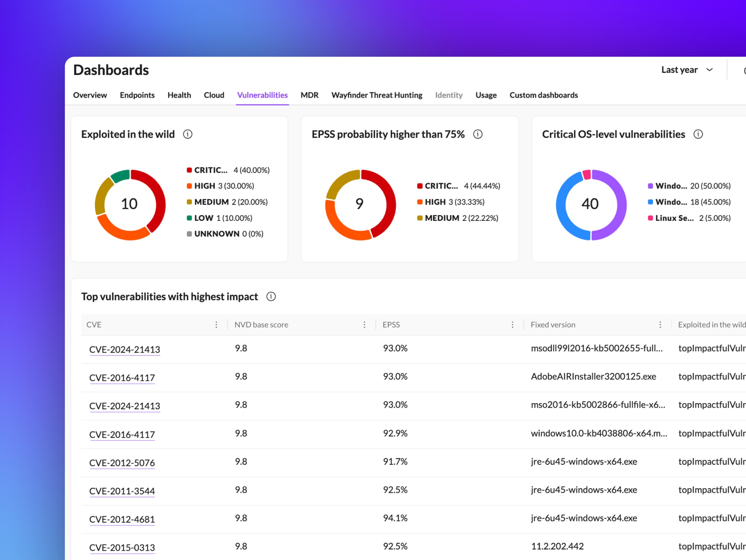This screenshot has height=560, width=746.
Task: Sort by the EPSS column header
Action: coord(391,325)
